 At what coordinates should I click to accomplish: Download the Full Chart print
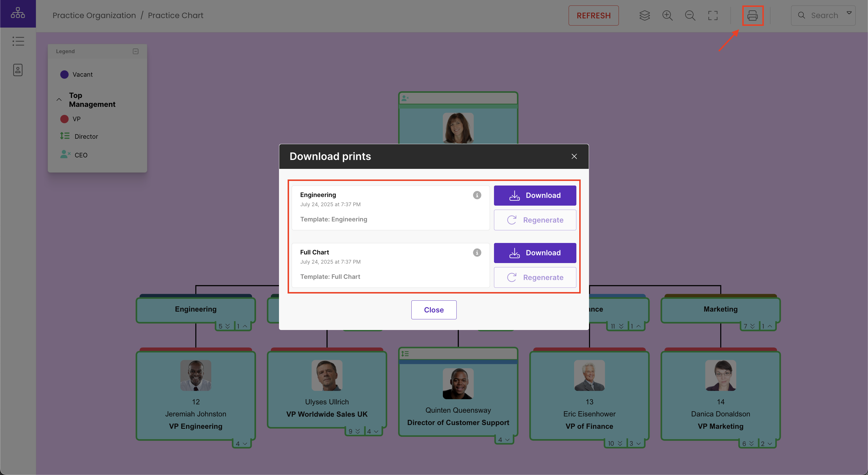(x=535, y=253)
